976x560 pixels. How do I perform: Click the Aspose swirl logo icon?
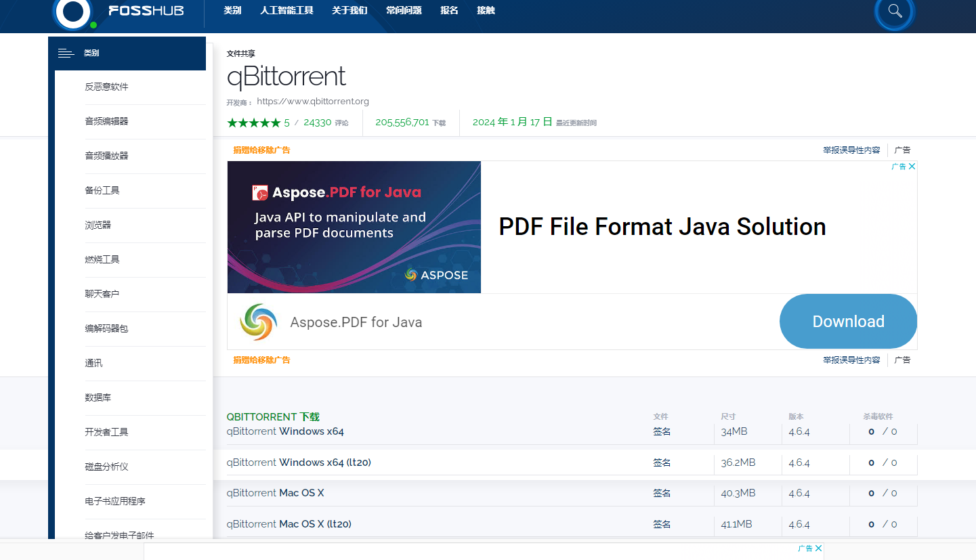point(258,322)
